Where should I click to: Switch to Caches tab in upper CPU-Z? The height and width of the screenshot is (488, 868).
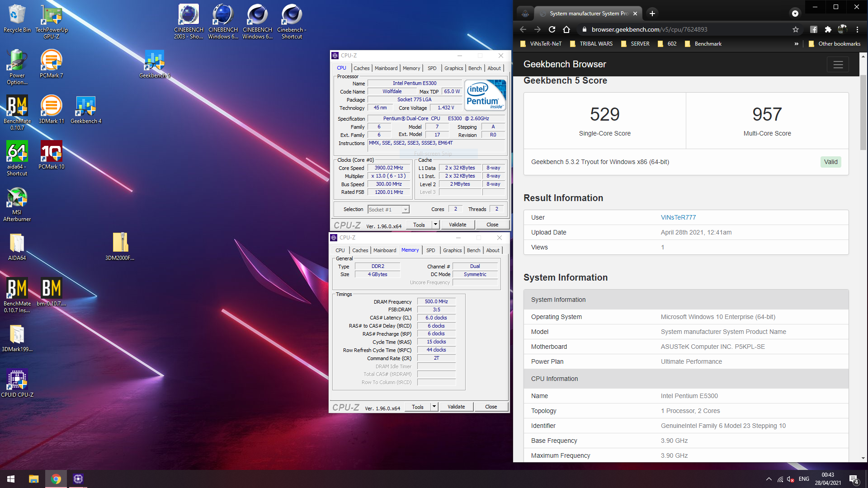[x=361, y=68]
